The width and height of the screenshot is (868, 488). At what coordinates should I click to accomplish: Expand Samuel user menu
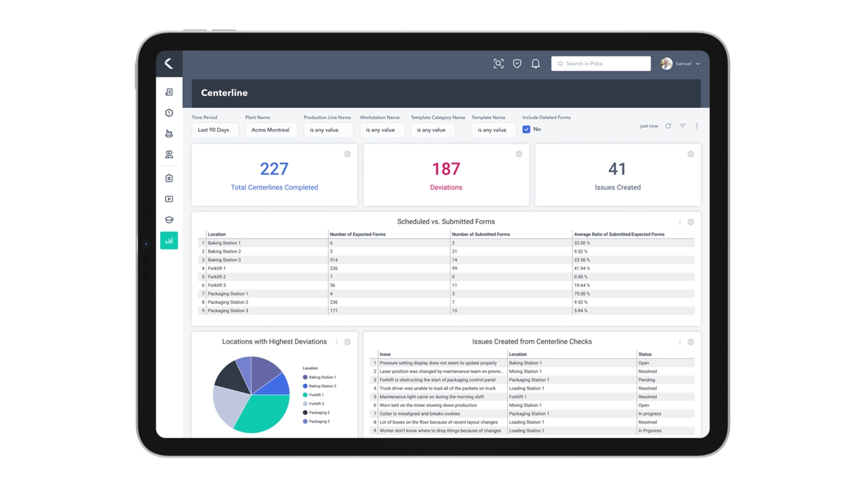click(x=680, y=64)
